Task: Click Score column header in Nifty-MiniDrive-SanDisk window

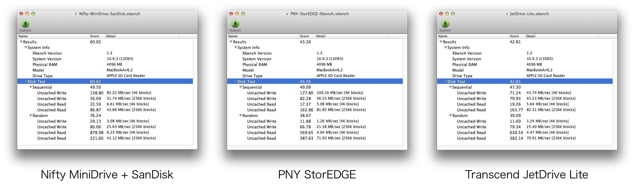Action: tap(97, 36)
